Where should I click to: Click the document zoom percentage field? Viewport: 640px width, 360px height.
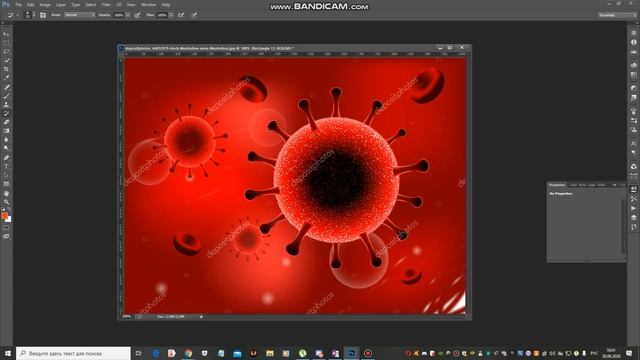(x=127, y=317)
